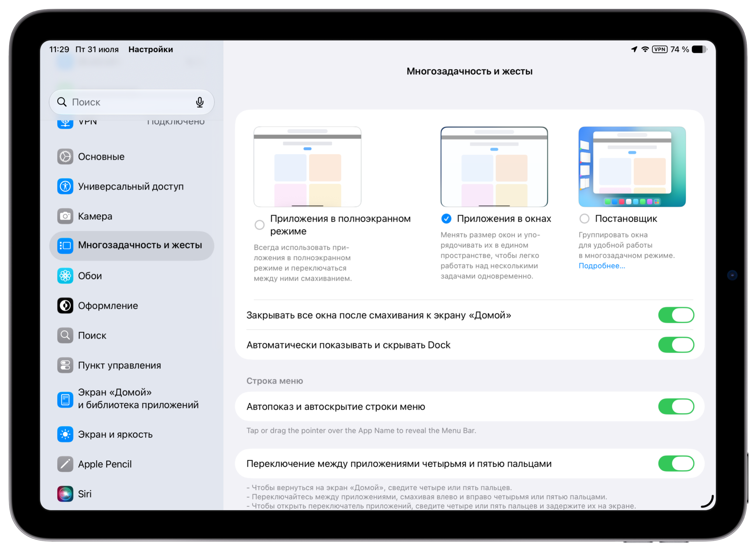Open Экран «Домой» и библиотека приложений row
The width and height of the screenshot is (756, 550).
pos(131,399)
